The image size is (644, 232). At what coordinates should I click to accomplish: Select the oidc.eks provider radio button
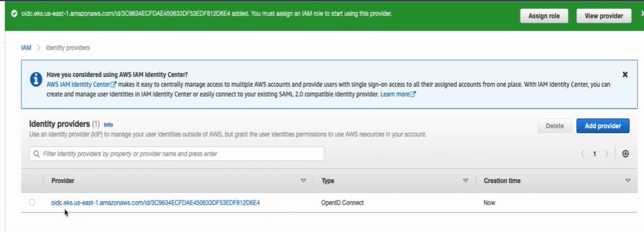32,202
